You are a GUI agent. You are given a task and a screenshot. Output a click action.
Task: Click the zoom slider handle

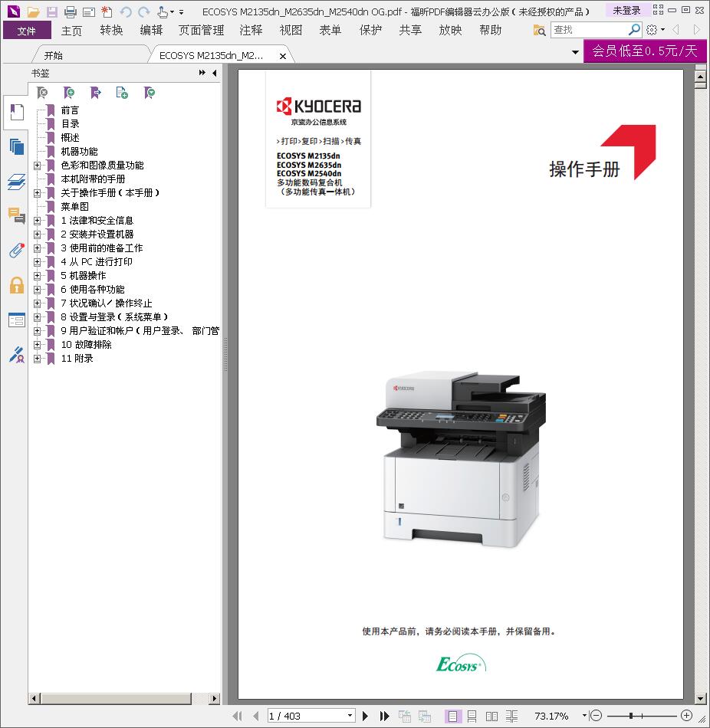tap(630, 716)
